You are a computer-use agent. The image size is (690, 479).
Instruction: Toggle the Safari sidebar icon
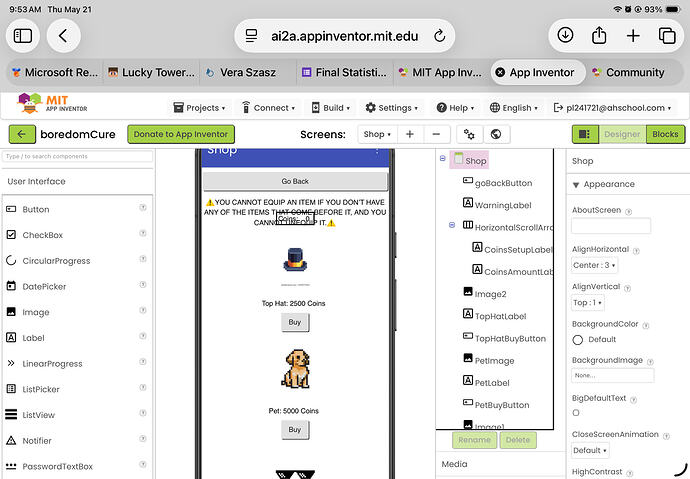pos(22,36)
